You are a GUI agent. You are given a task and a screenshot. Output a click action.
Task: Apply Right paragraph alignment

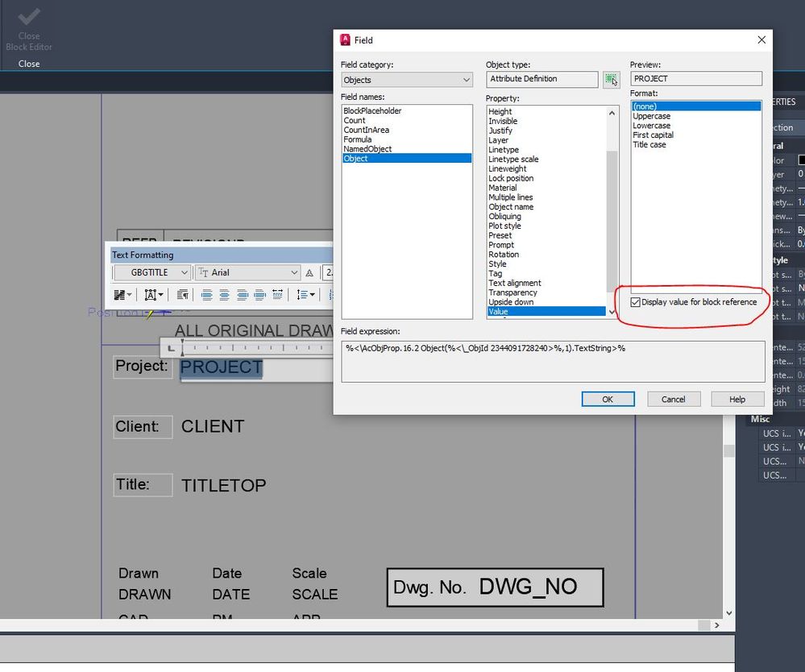coord(243,295)
